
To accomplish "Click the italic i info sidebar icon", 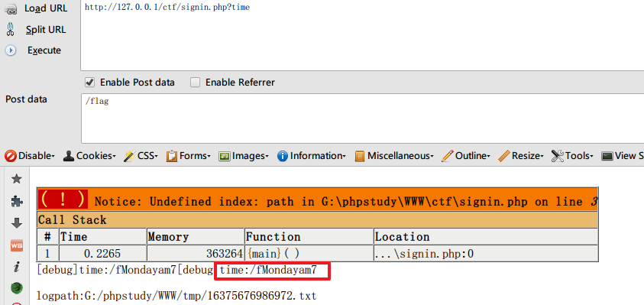I will pyautogui.click(x=17, y=268).
